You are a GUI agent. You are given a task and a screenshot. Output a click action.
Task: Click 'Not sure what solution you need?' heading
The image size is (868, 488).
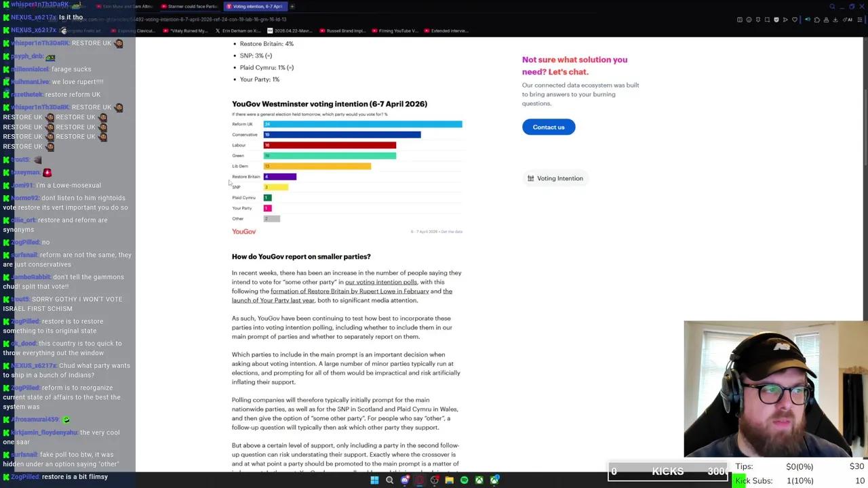(574, 66)
